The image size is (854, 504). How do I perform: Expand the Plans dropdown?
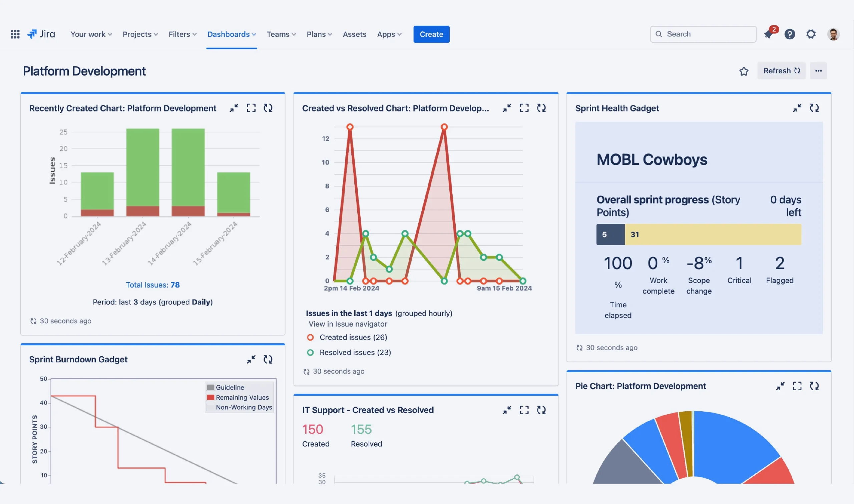[319, 34]
